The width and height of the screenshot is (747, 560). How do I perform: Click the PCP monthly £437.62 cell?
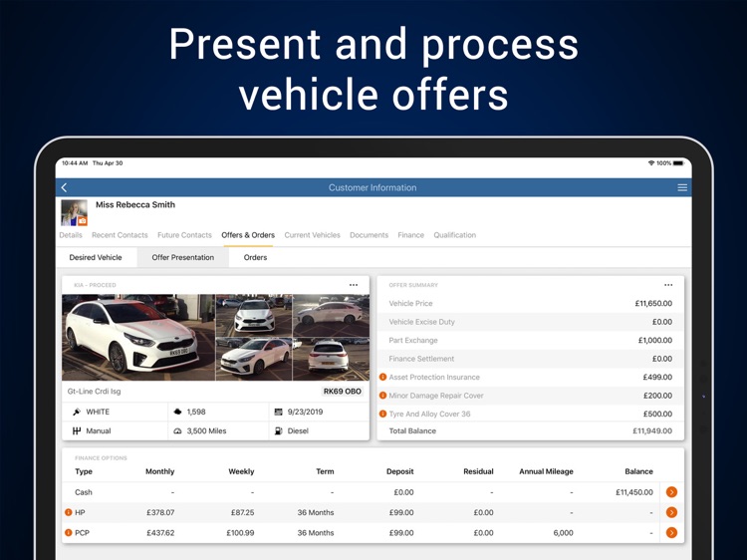[x=160, y=533]
